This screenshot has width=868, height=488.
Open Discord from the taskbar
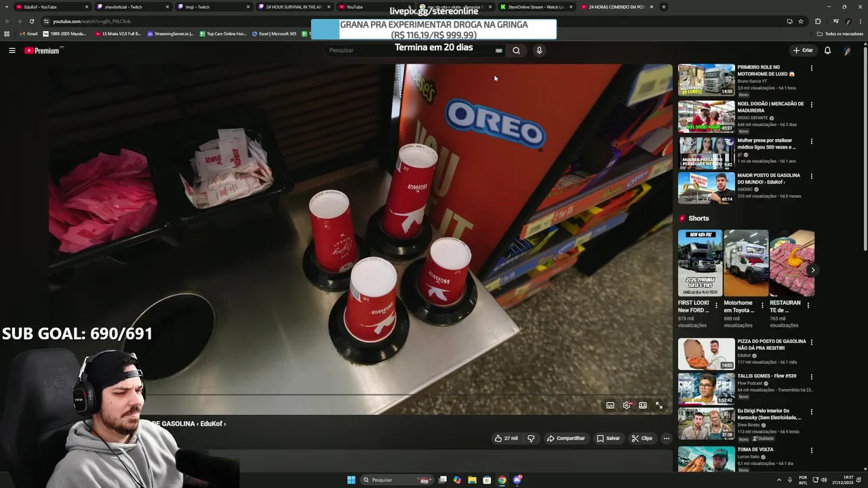tap(517, 480)
